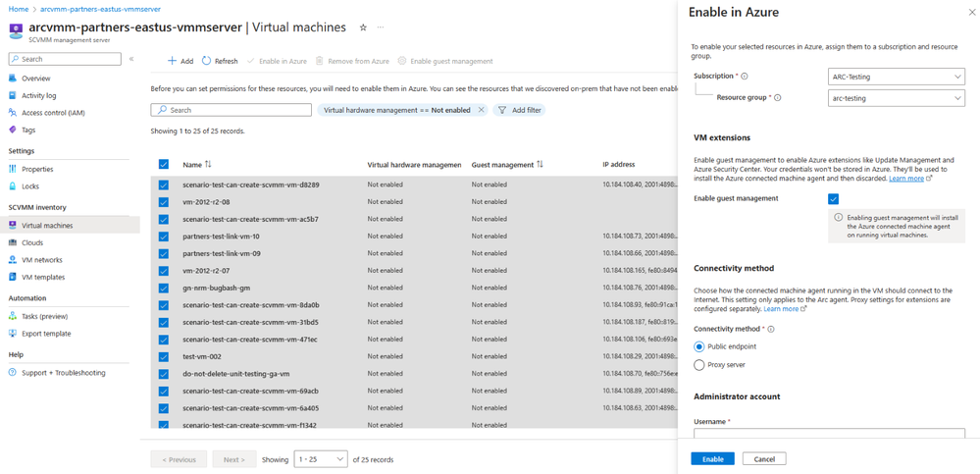Uncheck the vm-2012-r2-08 row checkbox
The width and height of the screenshot is (980, 474).
pyautogui.click(x=164, y=202)
